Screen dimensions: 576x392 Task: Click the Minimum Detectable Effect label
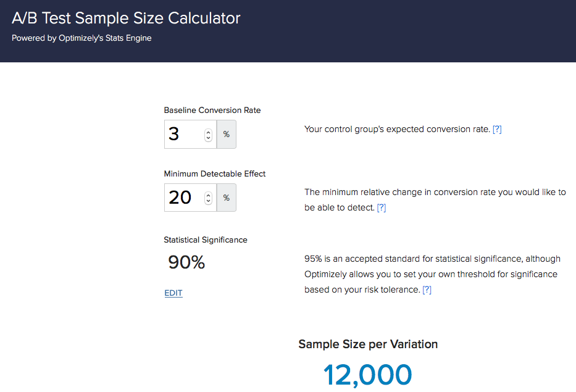(x=214, y=173)
